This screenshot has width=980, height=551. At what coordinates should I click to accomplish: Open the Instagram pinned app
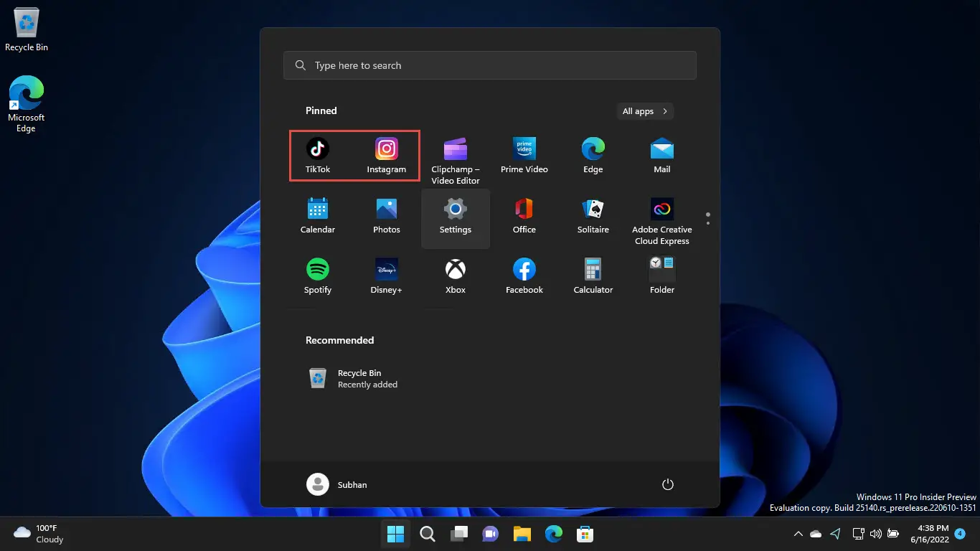point(387,156)
